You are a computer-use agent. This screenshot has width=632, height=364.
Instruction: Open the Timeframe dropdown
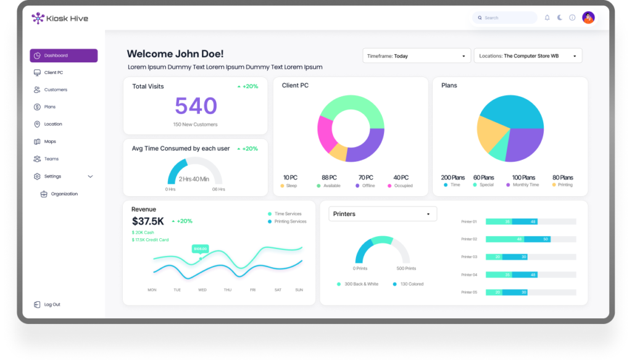pos(417,56)
